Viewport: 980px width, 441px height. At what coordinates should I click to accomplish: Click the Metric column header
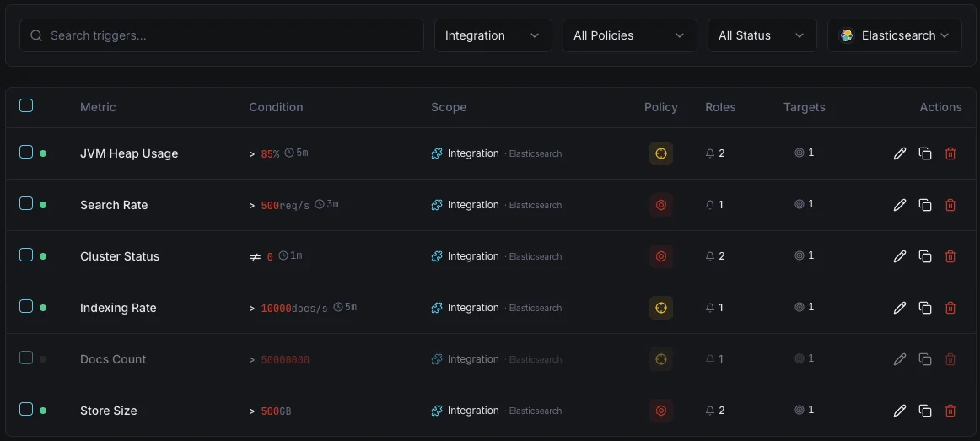[98, 107]
